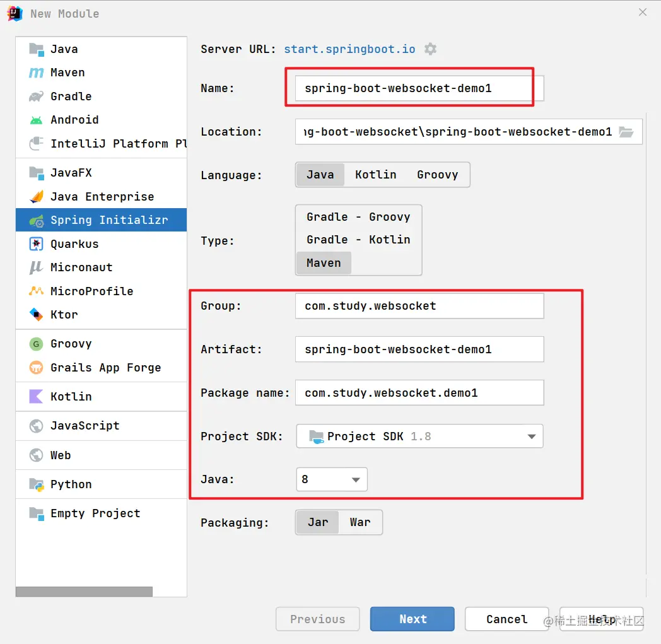This screenshot has width=661, height=644.
Task: Open the start.springboot.io server URL link
Action: click(x=349, y=49)
